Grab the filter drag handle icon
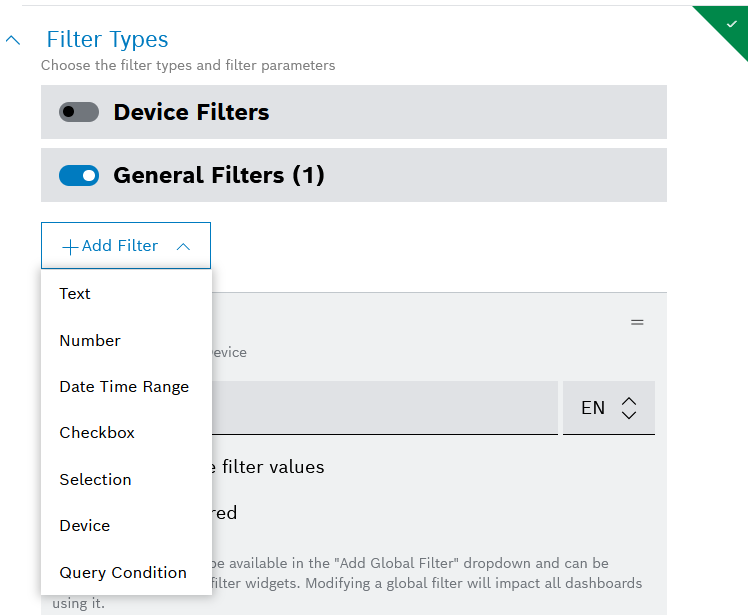This screenshot has width=756, height=615. (637, 322)
